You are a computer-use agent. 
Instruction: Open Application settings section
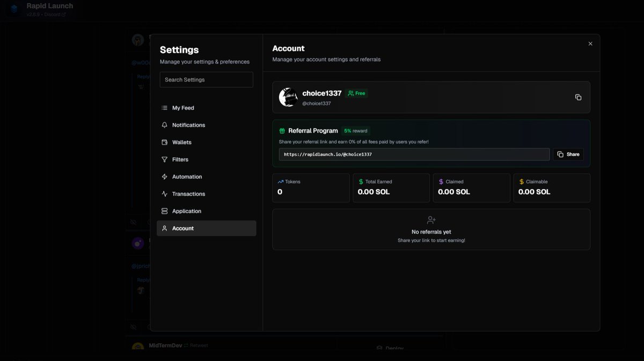tap(206, 211)
